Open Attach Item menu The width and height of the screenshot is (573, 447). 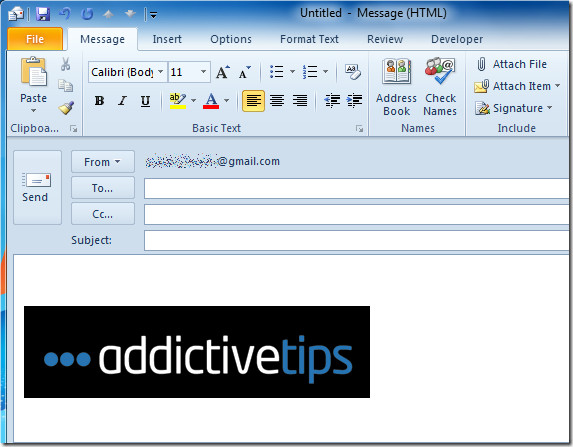(517, 86)
